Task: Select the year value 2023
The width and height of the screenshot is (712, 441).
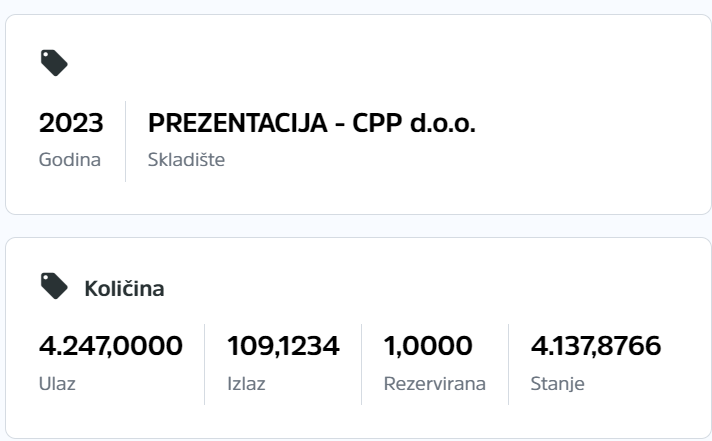Action: (x=71, y=123)
